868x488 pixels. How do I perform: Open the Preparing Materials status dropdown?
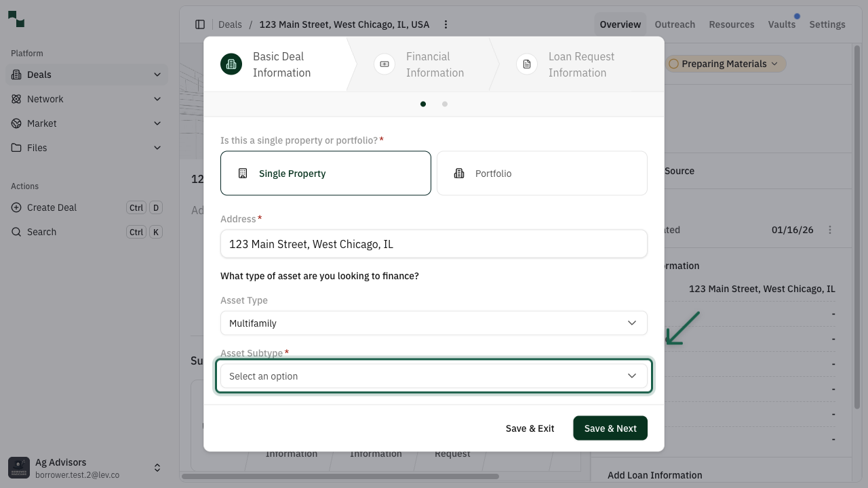tap(724, 63)
